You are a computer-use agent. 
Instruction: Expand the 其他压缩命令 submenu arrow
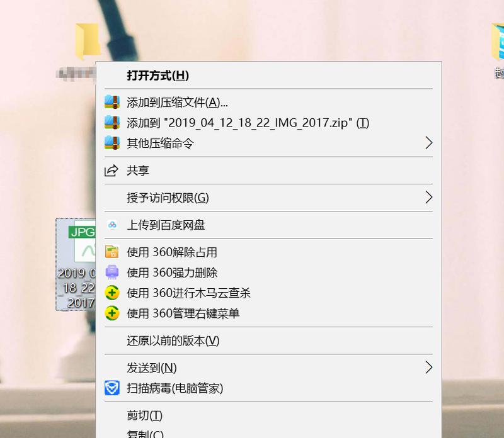click(x=429, y=143)
